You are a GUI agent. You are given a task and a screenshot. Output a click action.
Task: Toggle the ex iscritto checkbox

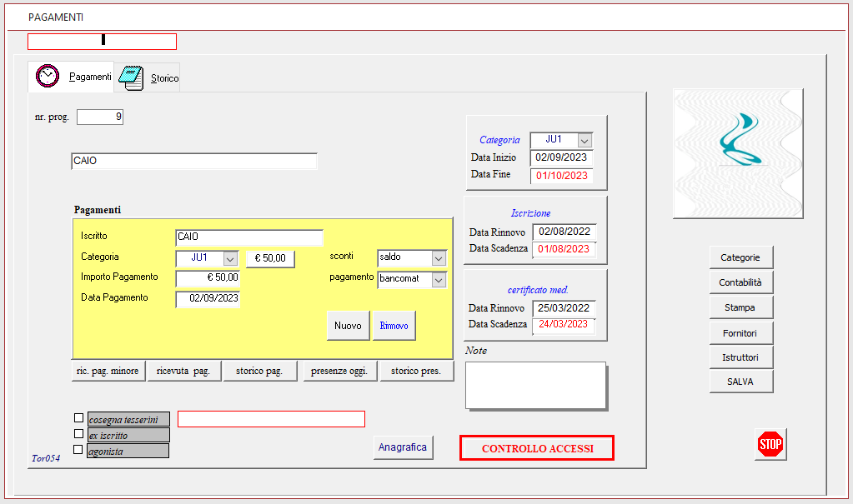pyautogui.click(x=79, y=434)
